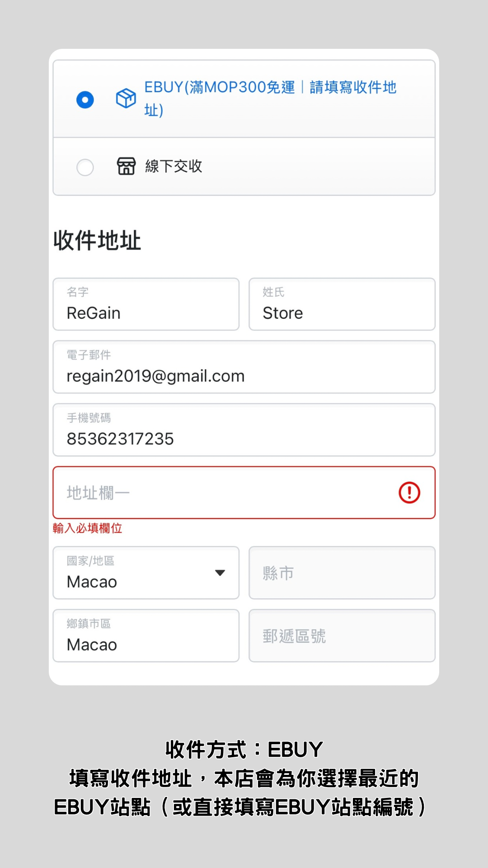Expand the 國家/地區 country selector
The height and width of the screenshot is (868, 488).
tap(146, 573)
